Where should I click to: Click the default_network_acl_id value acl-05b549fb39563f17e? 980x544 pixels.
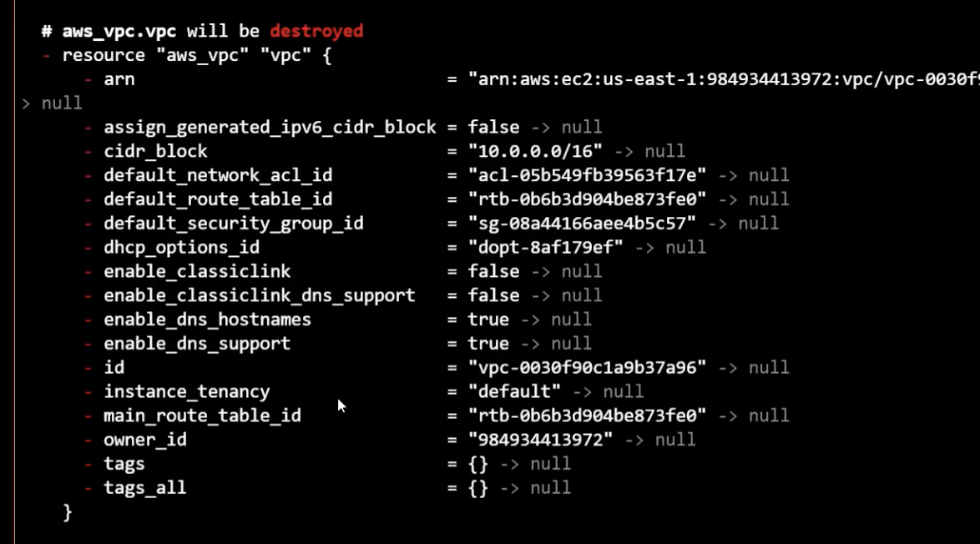click(x=587, y=175)
